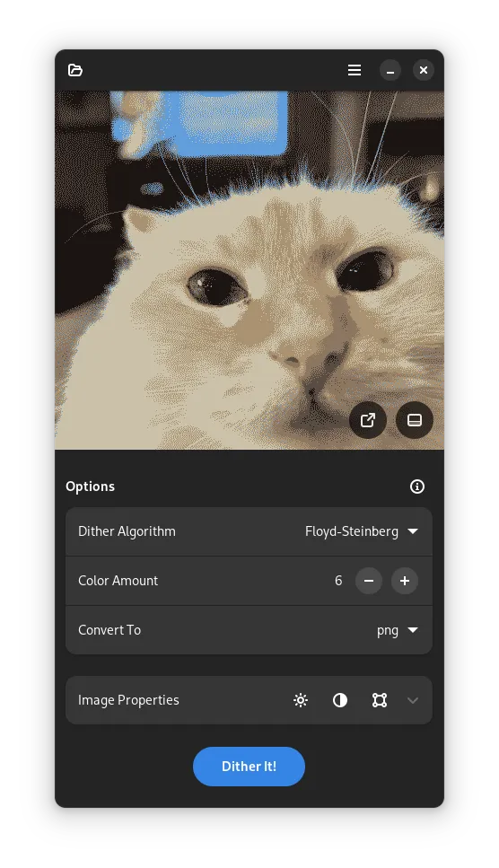Viewport: 499px width, 868px height.
Task: Click the Color Amount value 6
Action: [338, 581]
